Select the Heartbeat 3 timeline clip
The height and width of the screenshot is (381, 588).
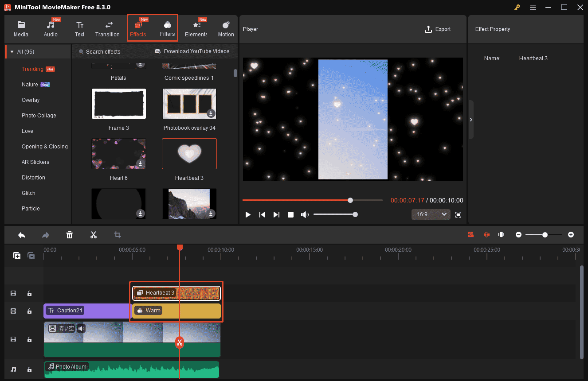[176, 293]
